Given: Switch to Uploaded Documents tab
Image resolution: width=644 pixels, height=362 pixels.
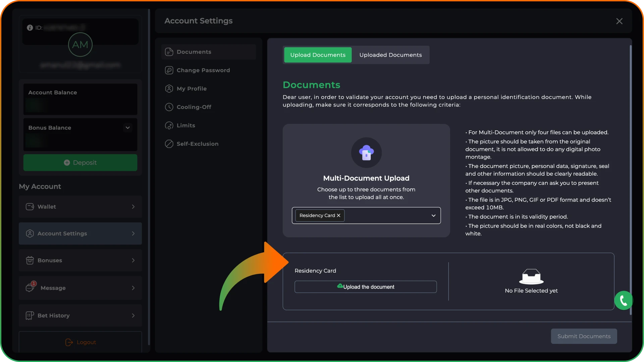Looking at the screenshot, I should click(x=390, y=55).
